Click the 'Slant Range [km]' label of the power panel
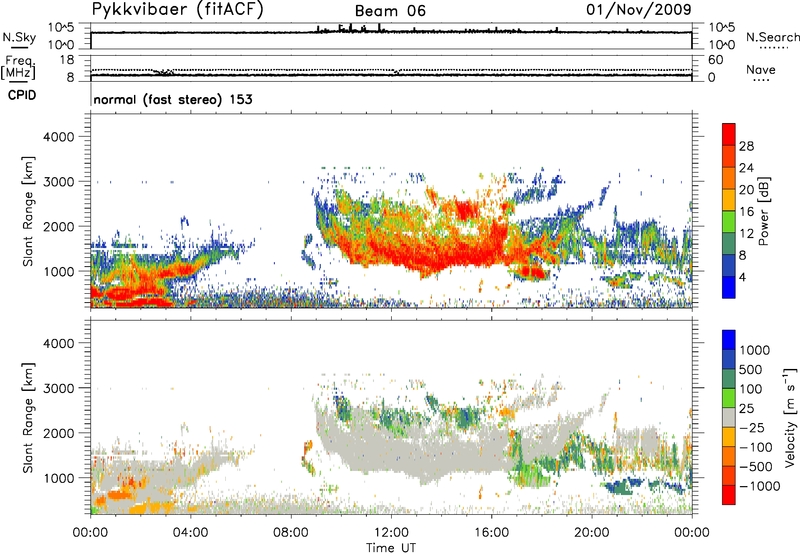The height and width of the screenshot is (554, 800). point(28,211)
